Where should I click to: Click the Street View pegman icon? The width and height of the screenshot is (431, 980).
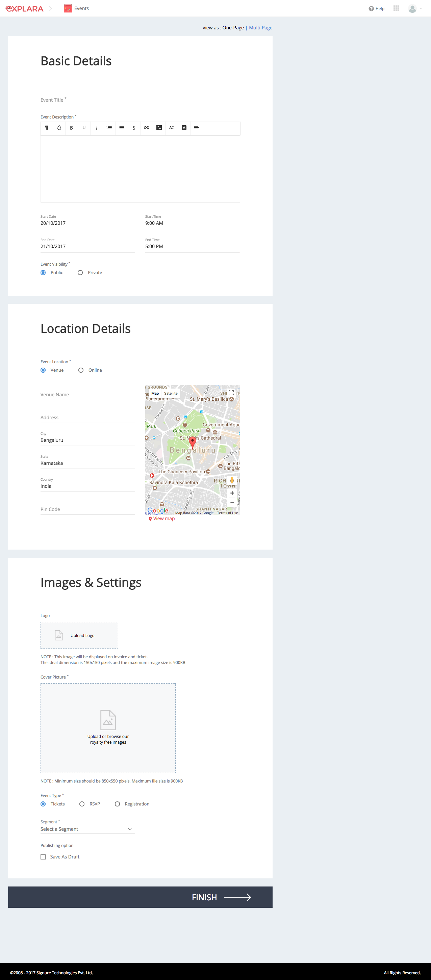click(232, 480)
